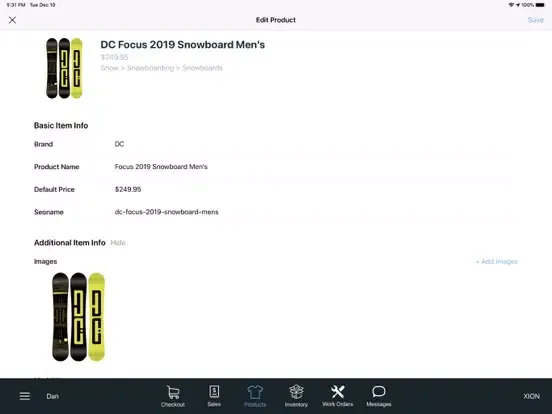
Task: Tap the DC Focus 2019 product title
Action: tap(183, 45)
